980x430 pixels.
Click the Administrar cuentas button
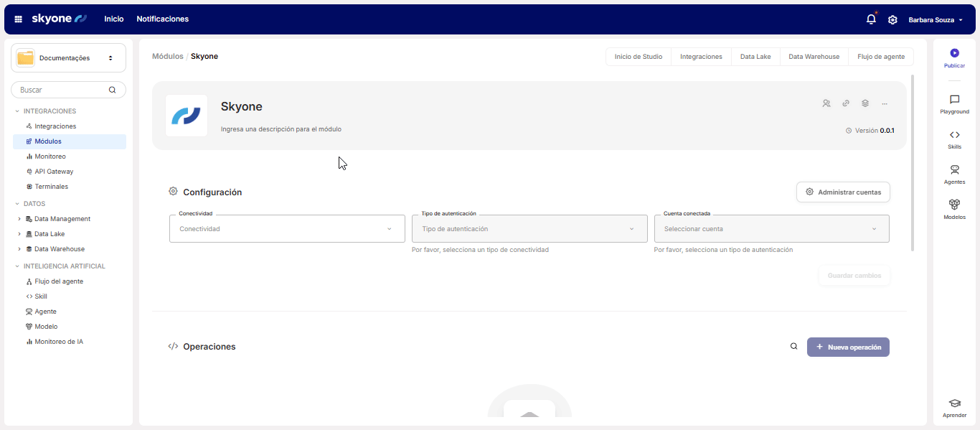[843, 192]
